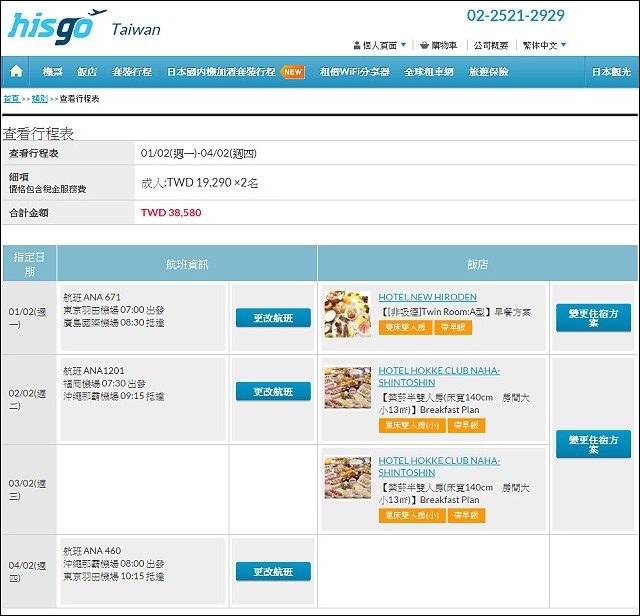Screen dimensions: 640x616
Task: Click the flight text 航班 ANA1201
Action: coord(93,371)
